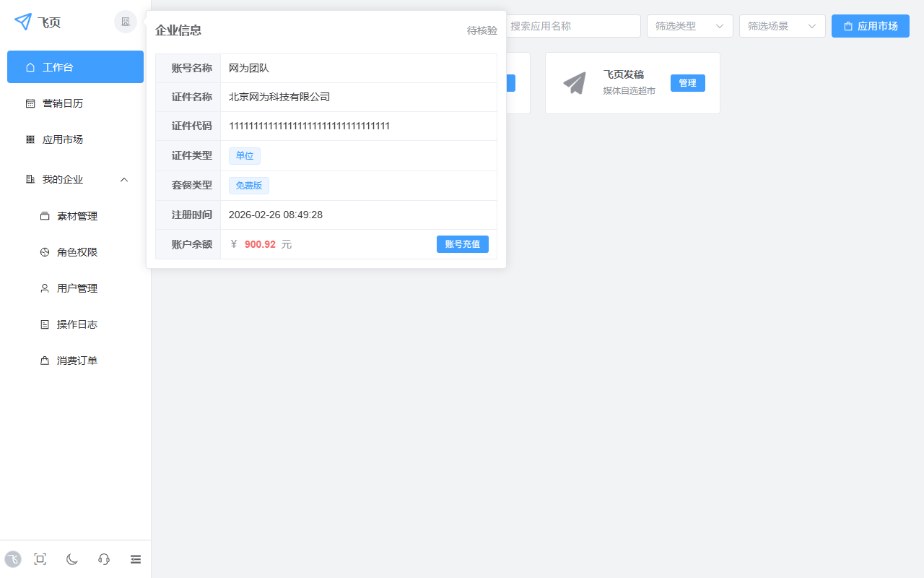
Task: Click the 账号充值 button
Action: [462, 243]
